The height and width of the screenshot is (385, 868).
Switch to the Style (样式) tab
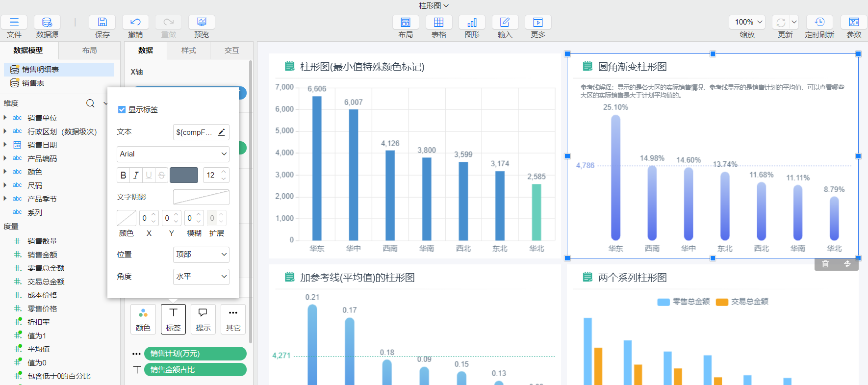(188, 51)
